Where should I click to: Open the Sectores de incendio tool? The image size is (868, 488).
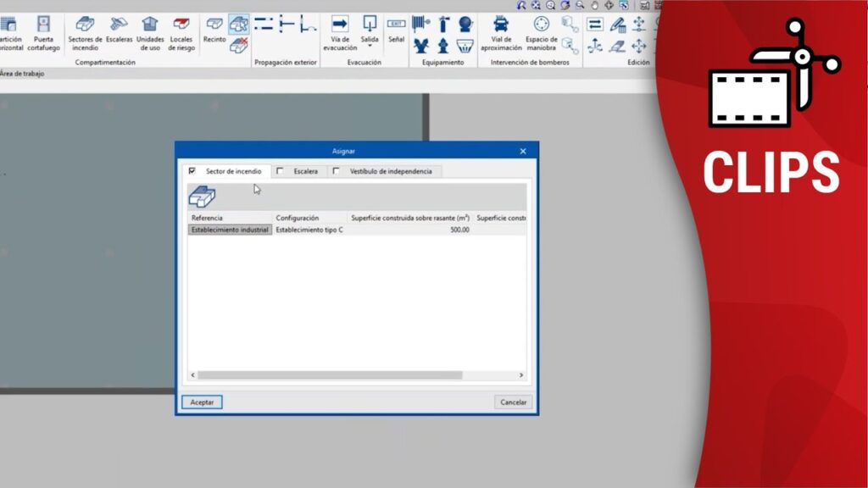coord(85,30)
